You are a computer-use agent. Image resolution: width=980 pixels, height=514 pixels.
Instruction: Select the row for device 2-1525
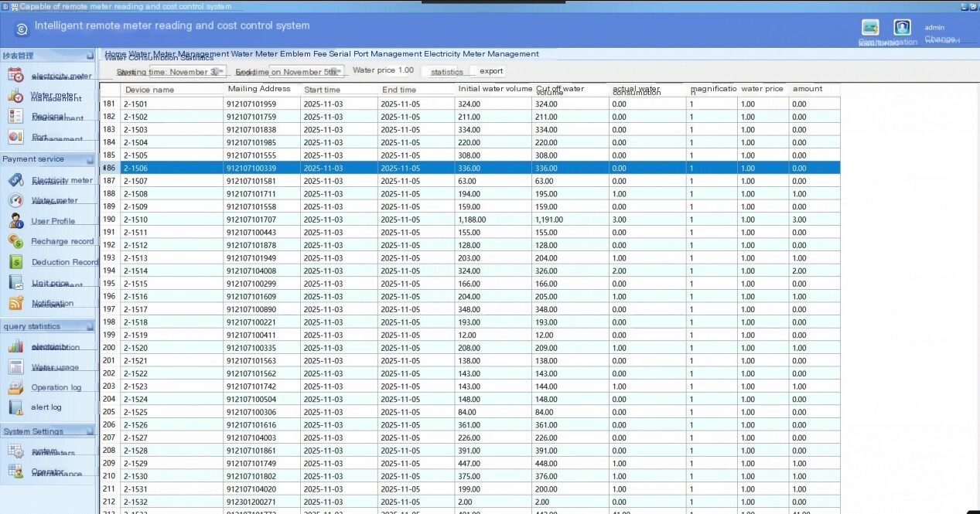470,412
